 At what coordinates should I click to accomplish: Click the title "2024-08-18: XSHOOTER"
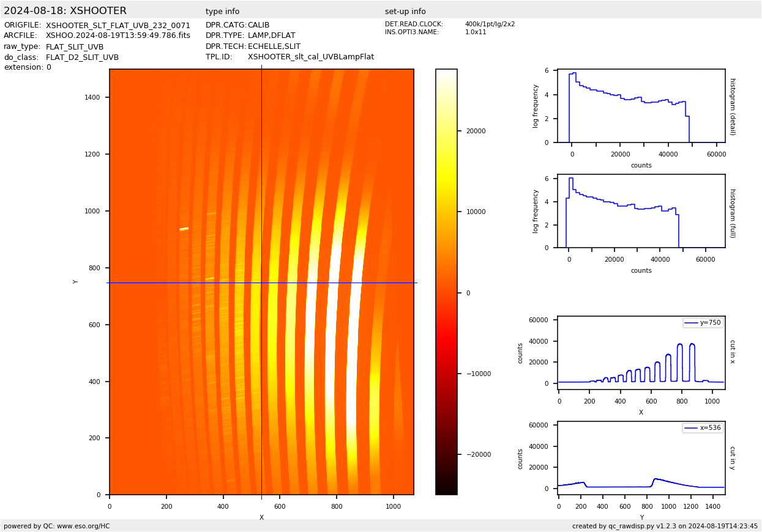[x=65, y=11]
